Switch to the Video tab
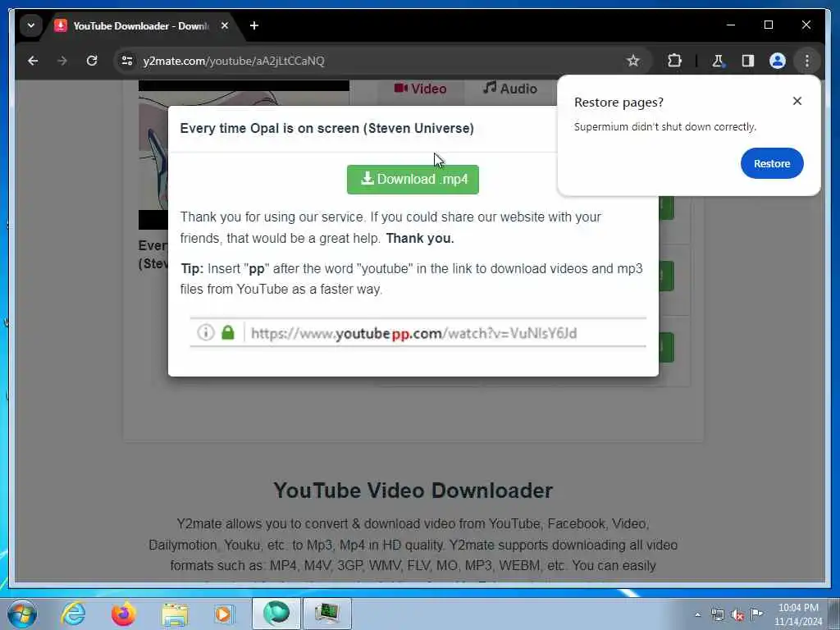This screenshot has width=840, height=630. point(421,89)
